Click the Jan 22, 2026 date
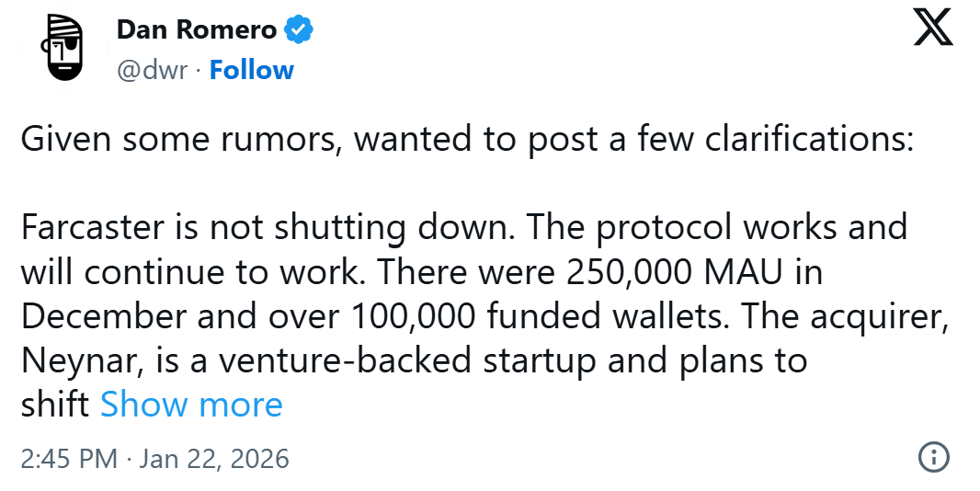This screenshot has height=491, width=980. pyautogui.click(x=213, y=458)
